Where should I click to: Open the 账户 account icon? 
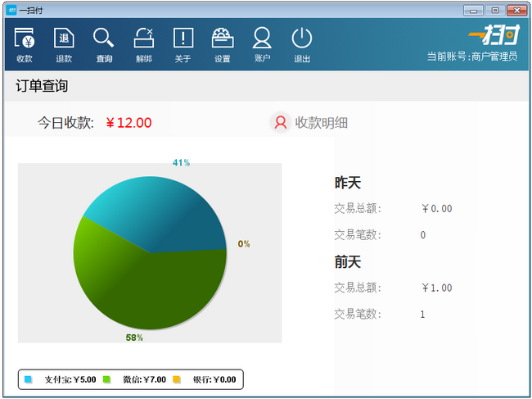(x=262, y=38)
